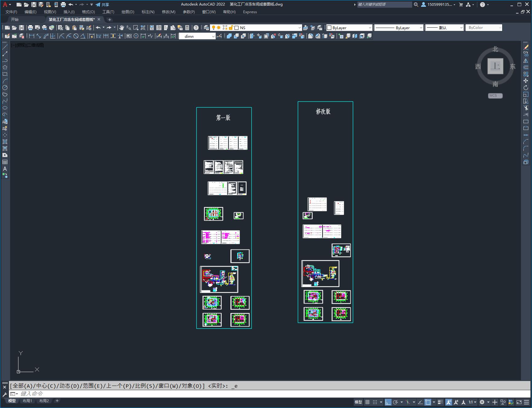Click the 模型 button in status bar
532x408 pixels.
(x=358, y=402)
